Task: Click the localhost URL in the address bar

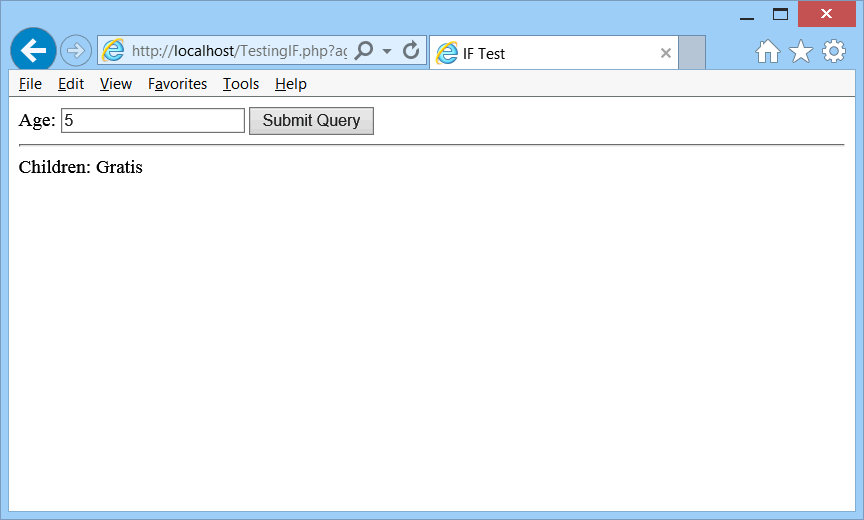Action: (x=239, y=51)
